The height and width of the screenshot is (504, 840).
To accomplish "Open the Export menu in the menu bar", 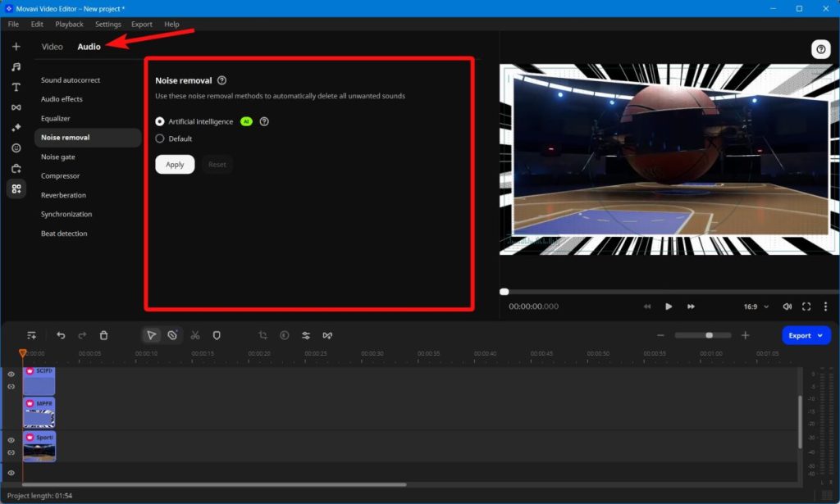I will point(141,24).
